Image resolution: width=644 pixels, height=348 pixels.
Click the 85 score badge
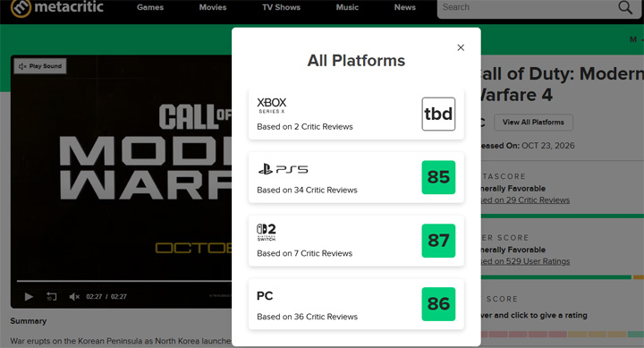[x=438, y=177]
